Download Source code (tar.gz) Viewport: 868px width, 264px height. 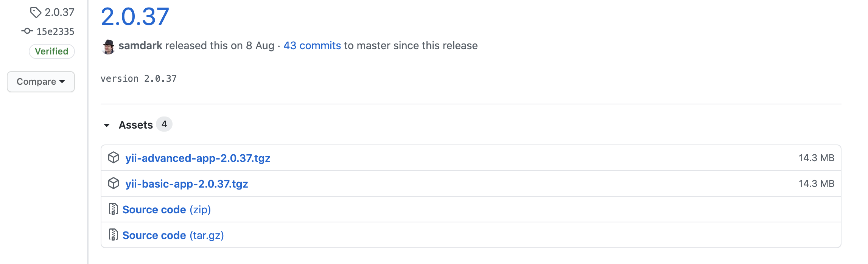(173, 235)
